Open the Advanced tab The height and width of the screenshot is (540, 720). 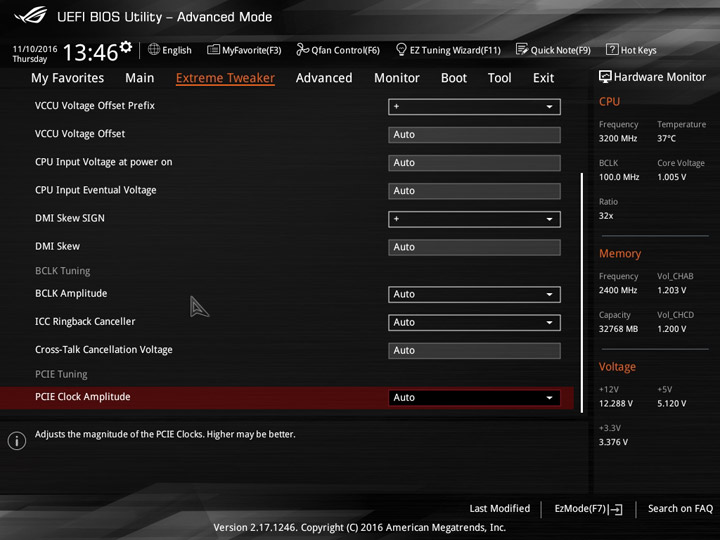[x=324, y=78]
